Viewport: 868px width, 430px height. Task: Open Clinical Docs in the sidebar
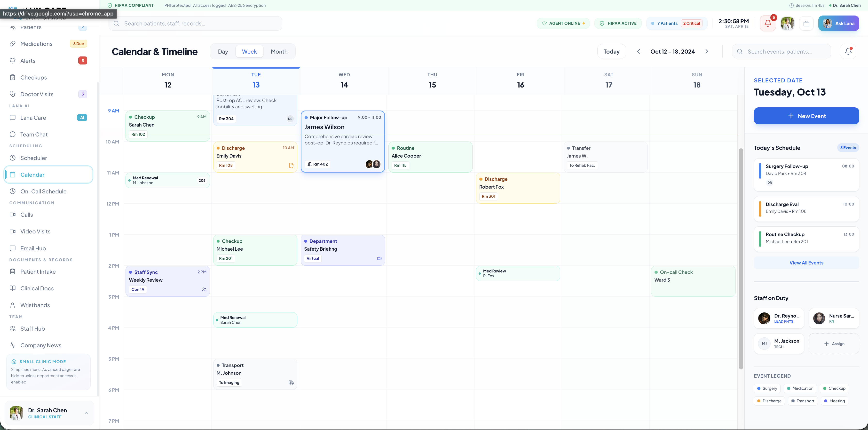tap(48, 288)
